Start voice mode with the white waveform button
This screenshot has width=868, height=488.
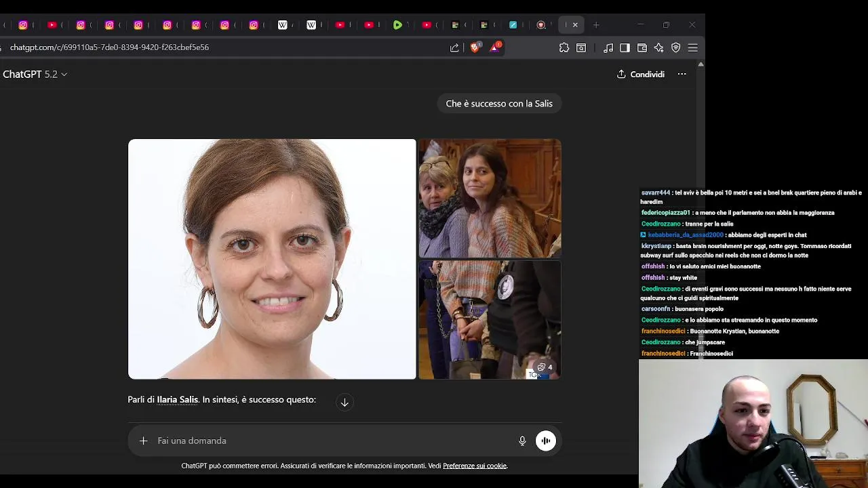pos(546,441)
